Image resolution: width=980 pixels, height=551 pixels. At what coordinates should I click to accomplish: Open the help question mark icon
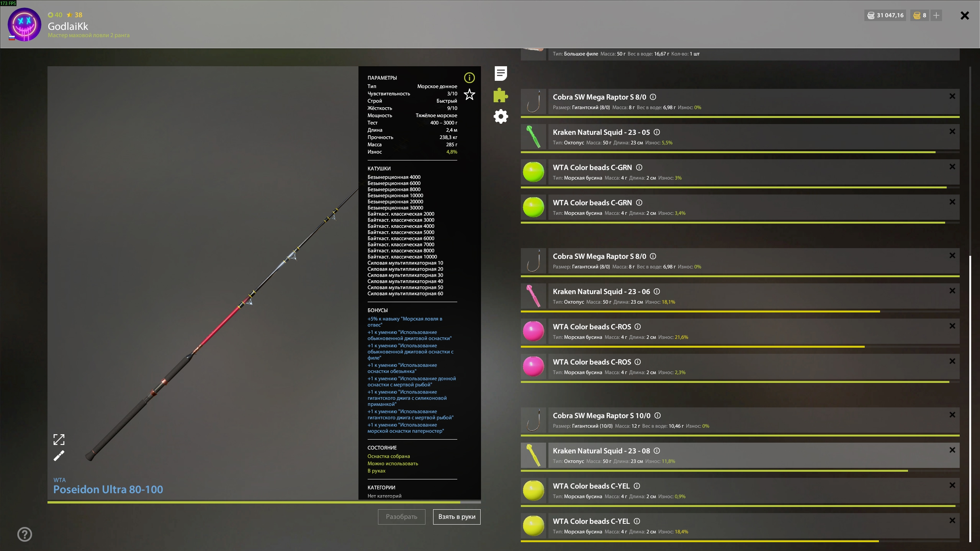[25, 534]
